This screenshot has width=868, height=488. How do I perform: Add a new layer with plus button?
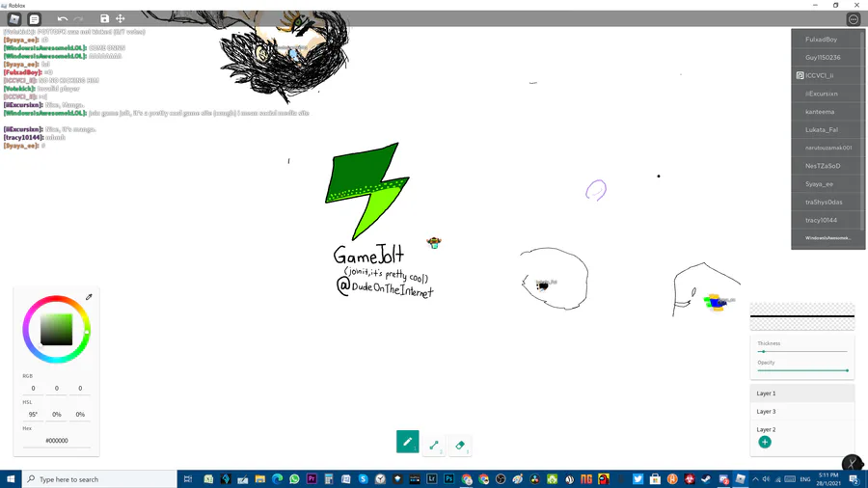pyautogui.click(x=765, y=442)
